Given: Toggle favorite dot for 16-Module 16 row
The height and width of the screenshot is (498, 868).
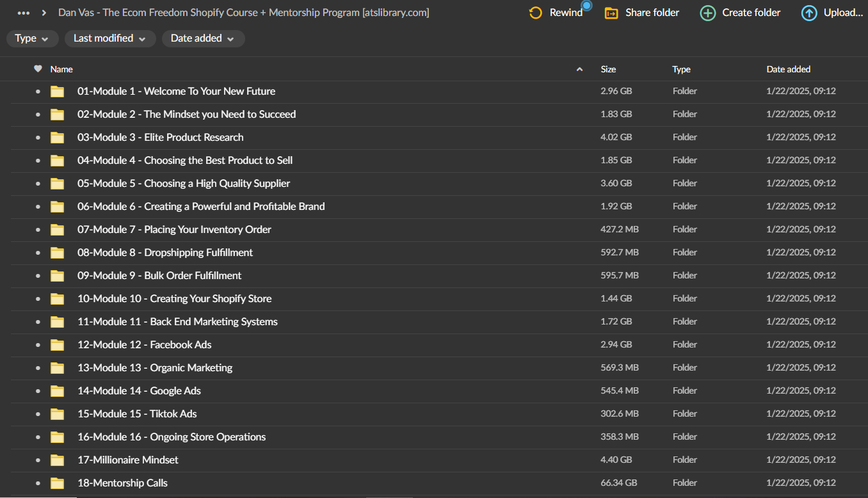Looking at the screenshot, I should click(38, 437).
